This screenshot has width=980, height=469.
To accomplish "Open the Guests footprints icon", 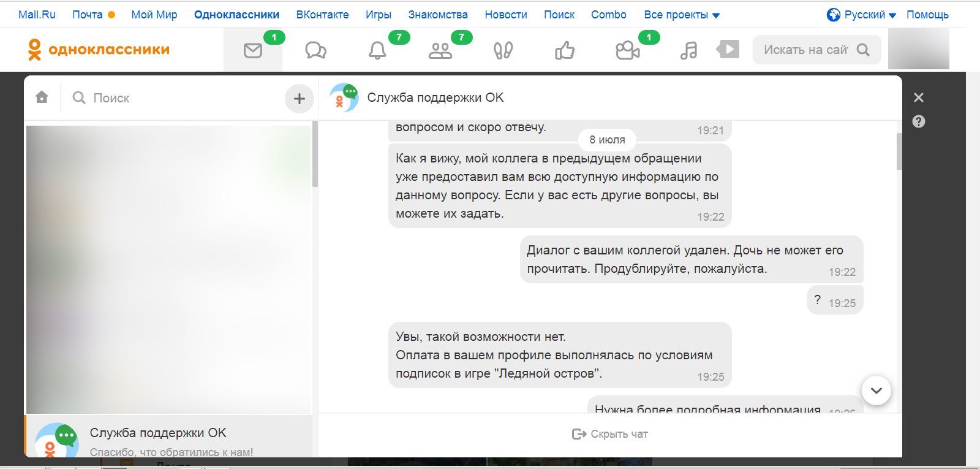I will pos(503,50).
